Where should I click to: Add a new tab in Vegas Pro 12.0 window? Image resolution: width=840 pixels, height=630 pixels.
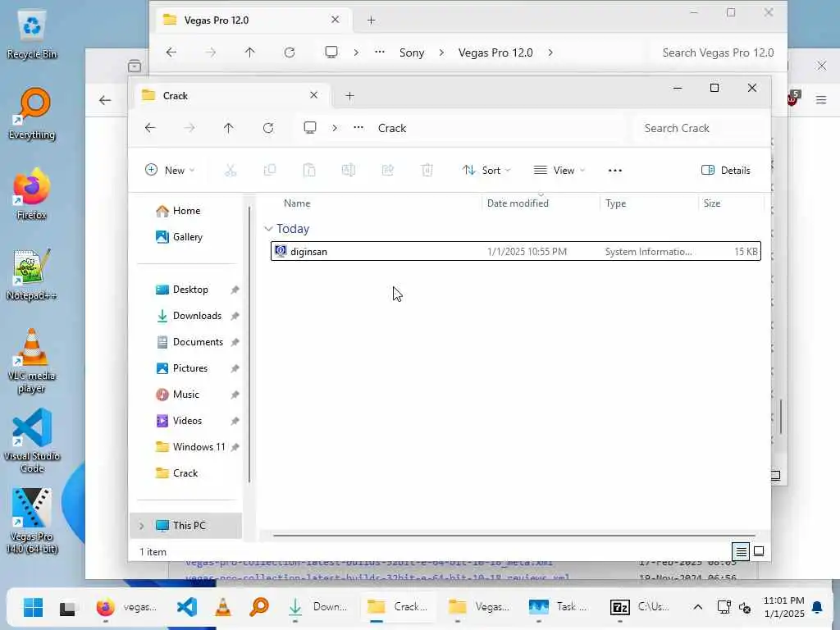(371, 21)
